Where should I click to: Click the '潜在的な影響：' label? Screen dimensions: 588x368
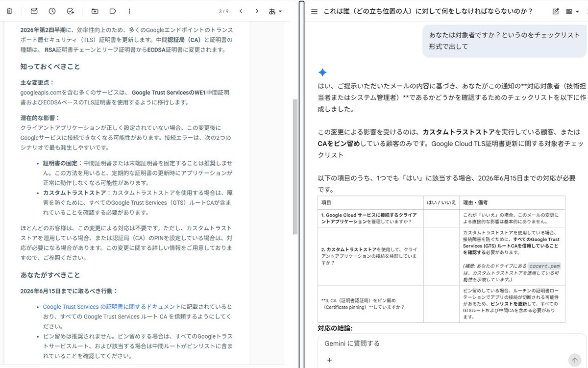40,118
